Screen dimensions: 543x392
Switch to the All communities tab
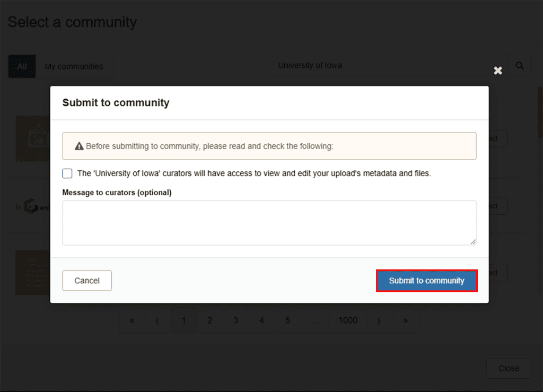pyautogui.click(x=22, y=66)
